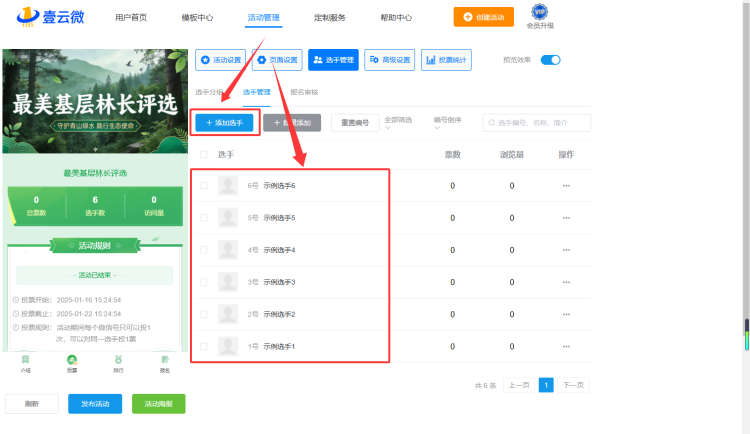Tick the checkbox for 示例选手3
Screen dimensions: 750x434
[x=204, y=282]
